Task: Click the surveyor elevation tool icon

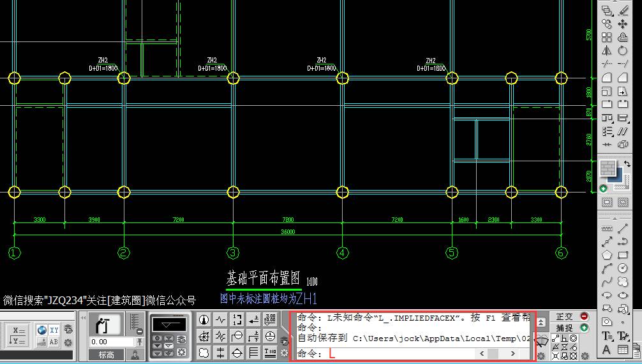Action: tap(106, 324)
